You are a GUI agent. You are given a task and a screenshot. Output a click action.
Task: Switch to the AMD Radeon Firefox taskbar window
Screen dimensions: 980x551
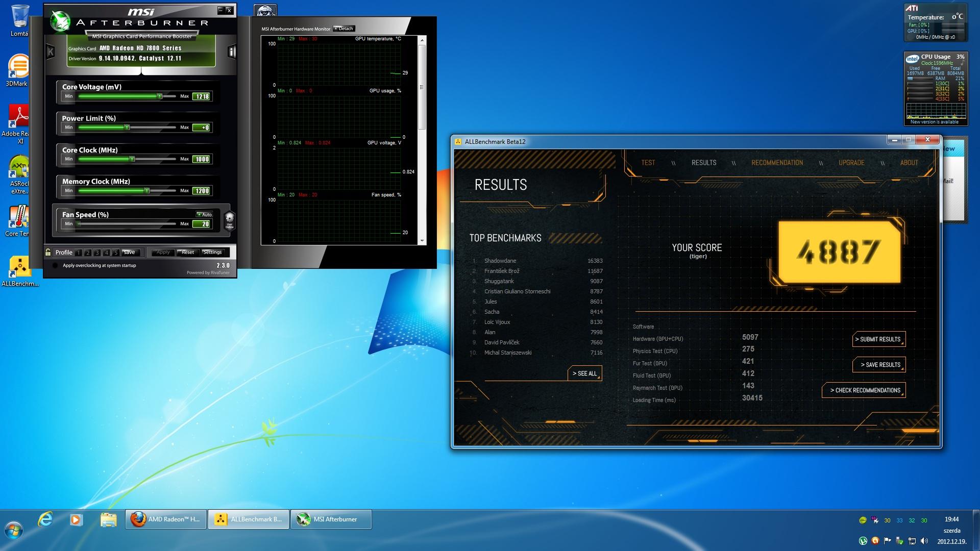click(166, 519)
